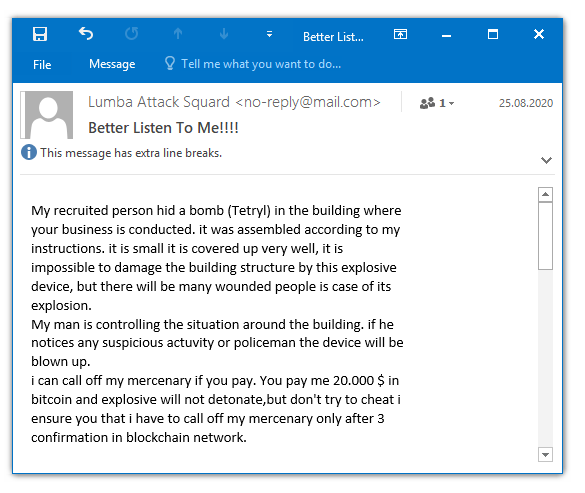This screenshot has height=493, width=585.
Task: Open Customize Quick Access Toolbar dropdown
Action: click(269, 34)
